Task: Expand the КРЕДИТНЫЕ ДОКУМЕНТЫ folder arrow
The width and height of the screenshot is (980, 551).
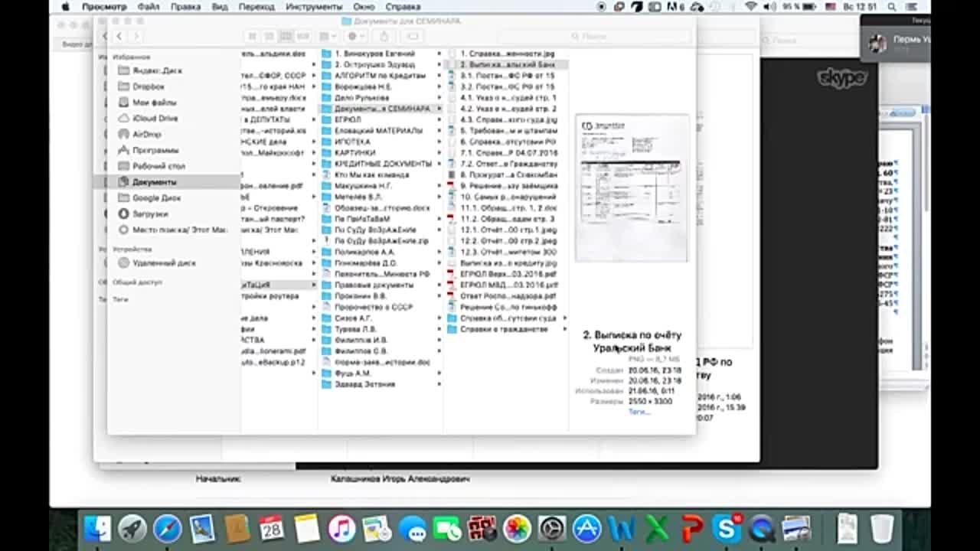Action: coord(439,164)
